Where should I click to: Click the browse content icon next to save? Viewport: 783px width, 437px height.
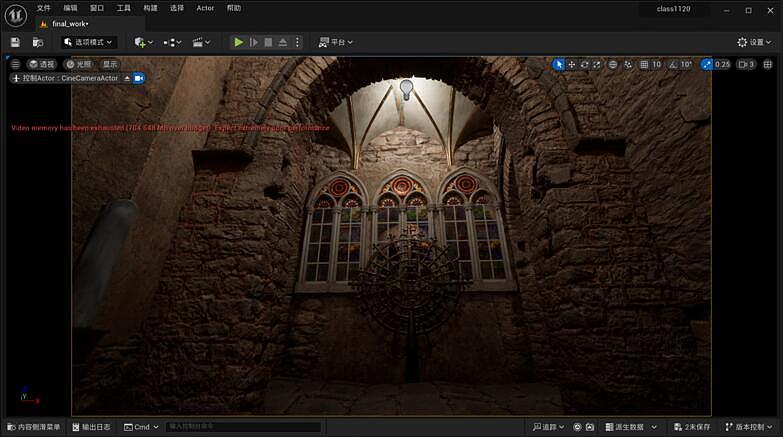38,42
